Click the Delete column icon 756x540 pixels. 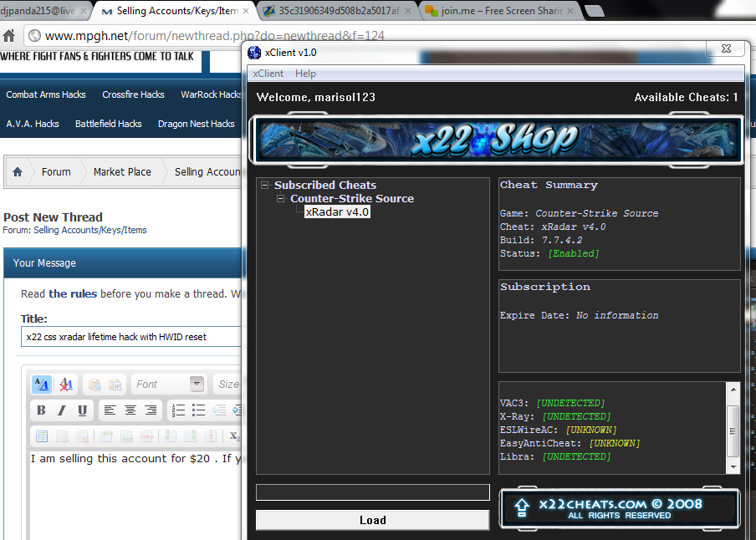coord(211,436)
